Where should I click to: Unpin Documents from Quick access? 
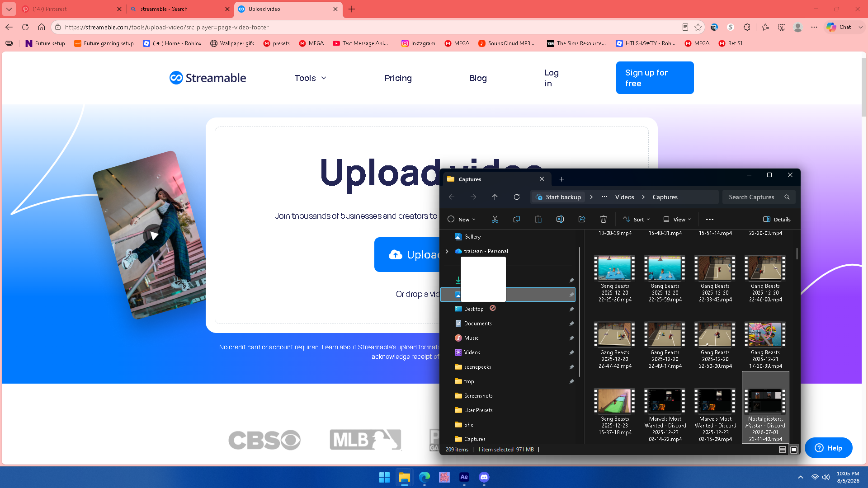pos(571,324)
